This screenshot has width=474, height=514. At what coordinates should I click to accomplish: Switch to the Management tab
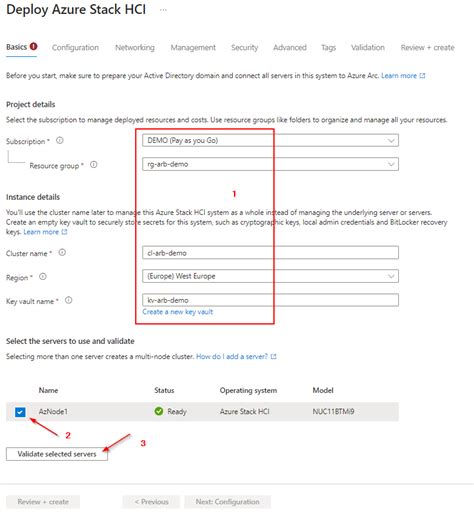193,48
